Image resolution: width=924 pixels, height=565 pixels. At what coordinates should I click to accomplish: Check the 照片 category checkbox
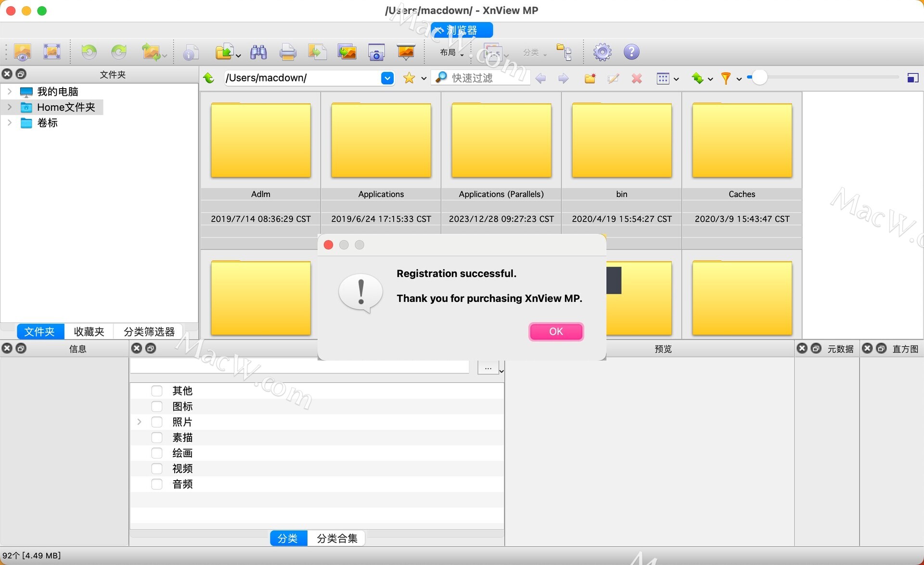click(156, 422)
